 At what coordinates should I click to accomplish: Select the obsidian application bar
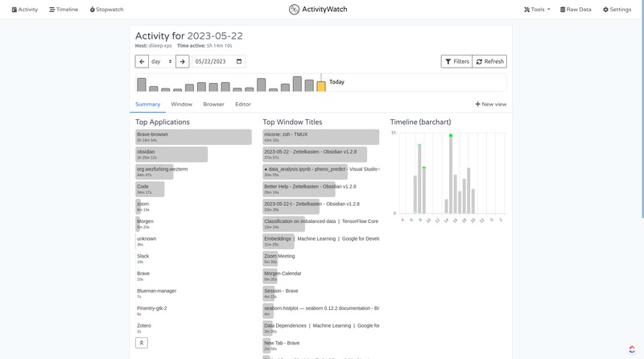[x=171, y=155]
